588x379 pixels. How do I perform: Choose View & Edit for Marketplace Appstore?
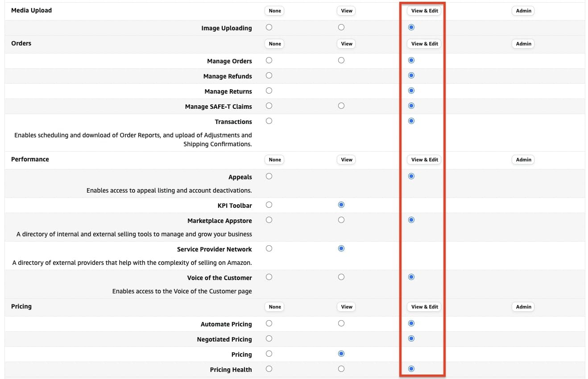[x=411, y=220]
